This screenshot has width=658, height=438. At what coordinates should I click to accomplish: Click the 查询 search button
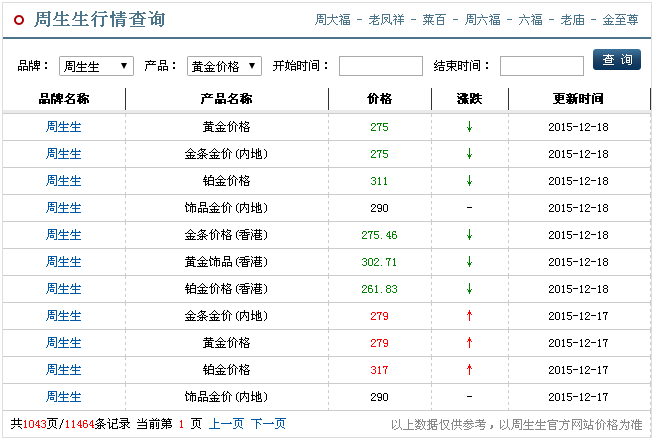[x=617, y=60]
